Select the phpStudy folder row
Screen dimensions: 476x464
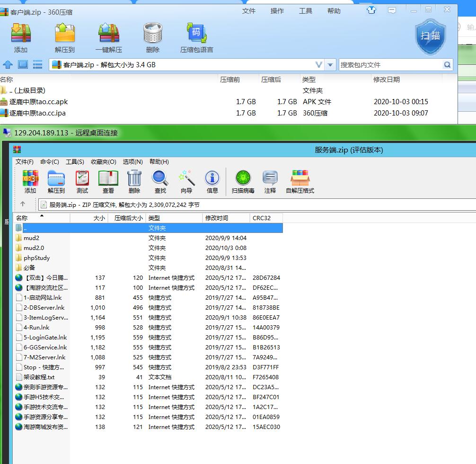(36, 258)
